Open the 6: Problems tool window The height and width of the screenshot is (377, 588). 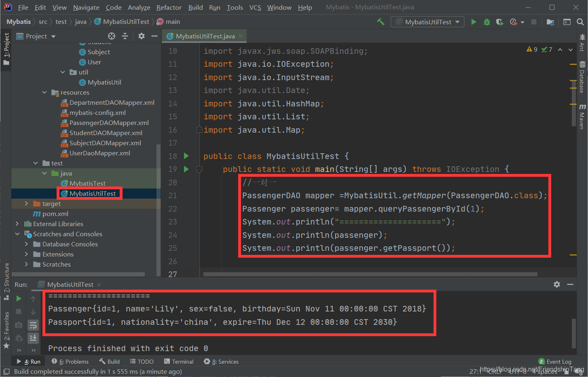click(x=70, y=362)
